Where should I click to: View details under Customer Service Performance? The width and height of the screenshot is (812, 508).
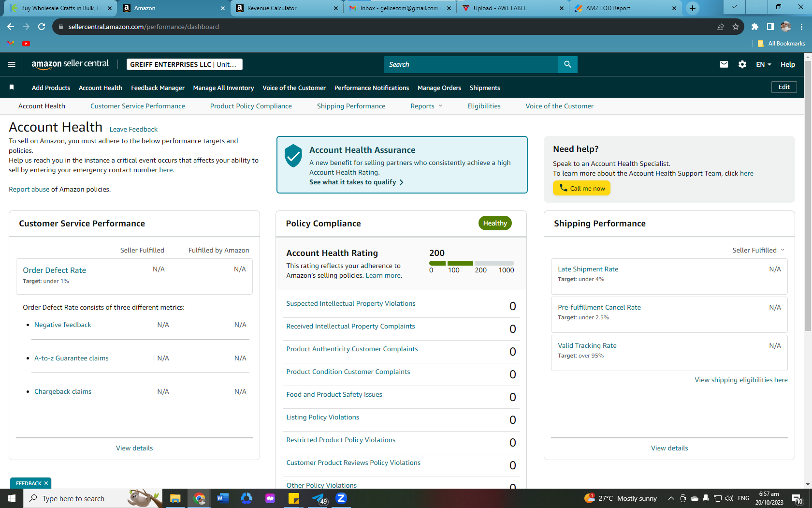point(134,448)
